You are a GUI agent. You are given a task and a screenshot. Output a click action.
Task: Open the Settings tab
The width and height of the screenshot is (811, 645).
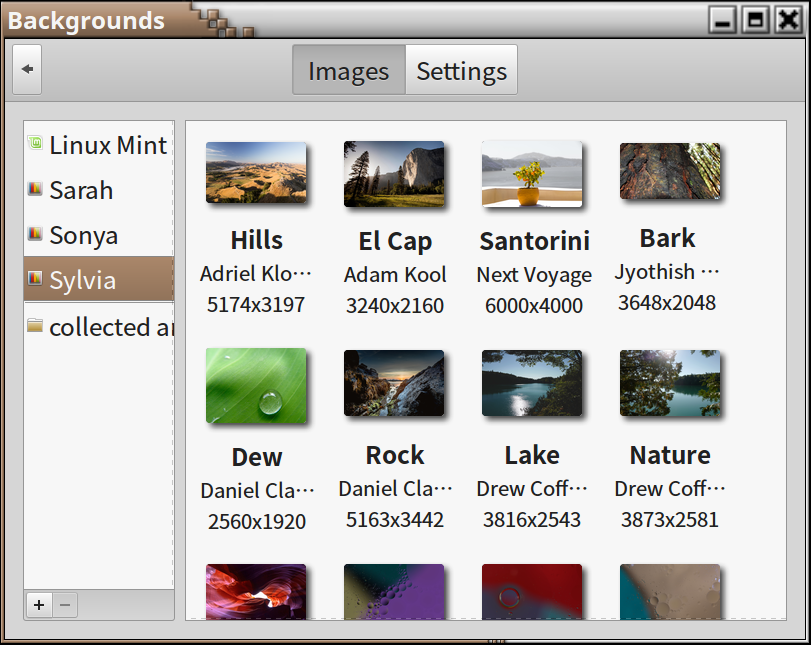[461, 70]
